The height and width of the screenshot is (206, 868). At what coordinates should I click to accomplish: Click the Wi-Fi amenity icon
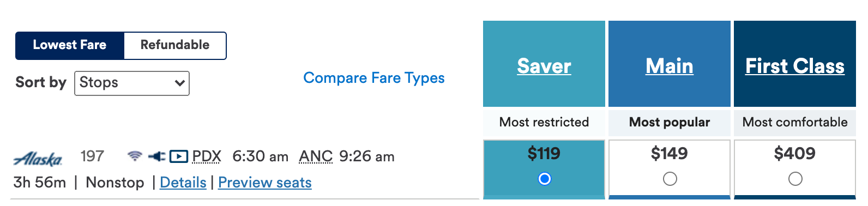(x=135, y=156)
